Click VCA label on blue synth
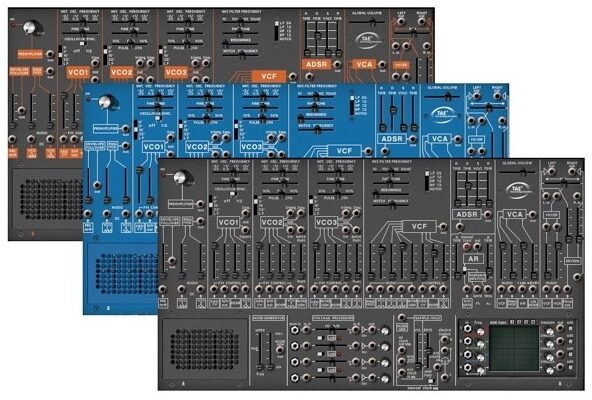Screen dimensions: 592x400 coord(439,139)
